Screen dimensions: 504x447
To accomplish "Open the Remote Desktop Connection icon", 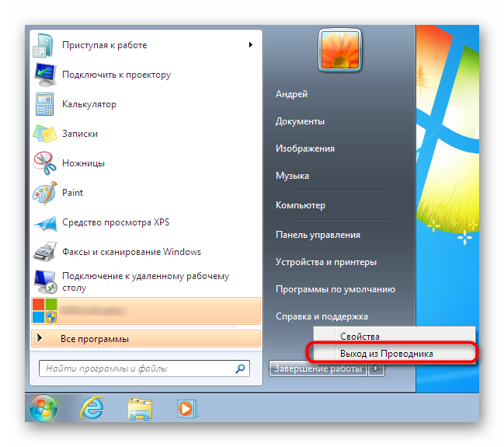I will (45, 282).
